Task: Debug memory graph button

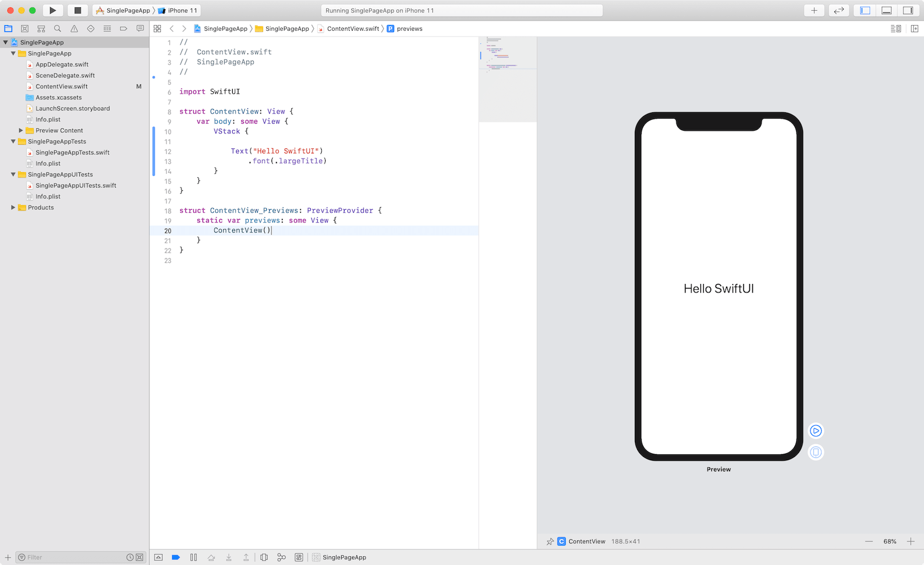Action: coord(281,558)
